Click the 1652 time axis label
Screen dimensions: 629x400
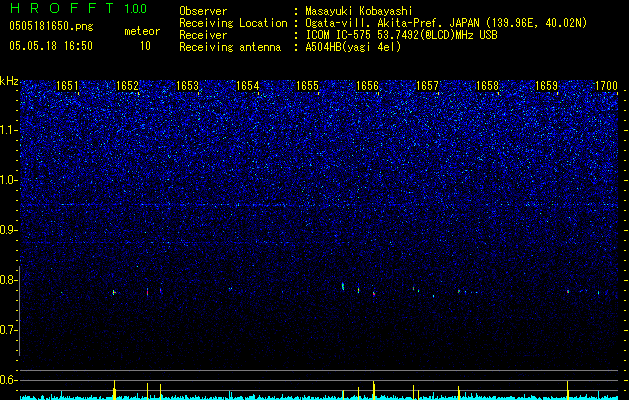127,86
